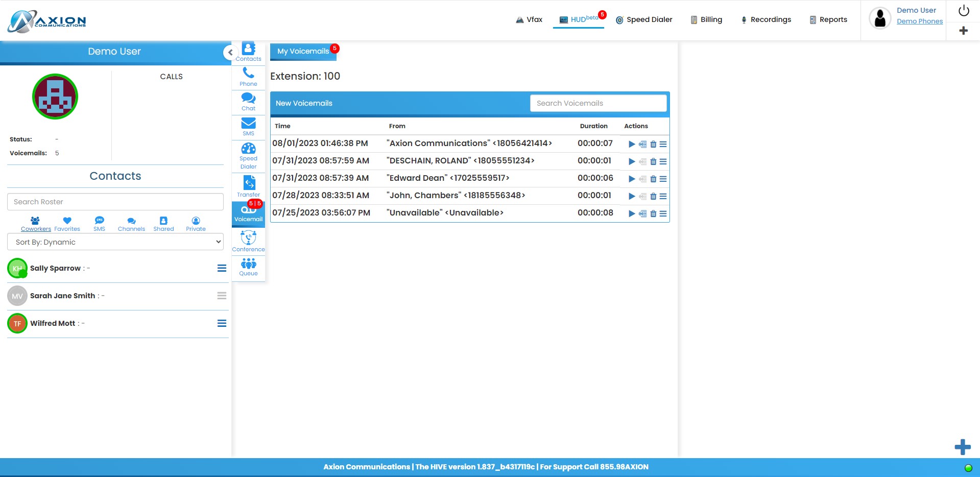Play the Axion Communications voicemail
This screenshot has height=477, width=980.
pos(632,145)
